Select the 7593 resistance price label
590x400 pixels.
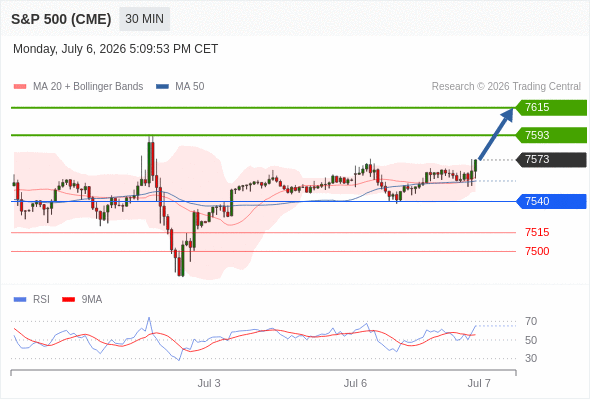(x=551, y=135)
